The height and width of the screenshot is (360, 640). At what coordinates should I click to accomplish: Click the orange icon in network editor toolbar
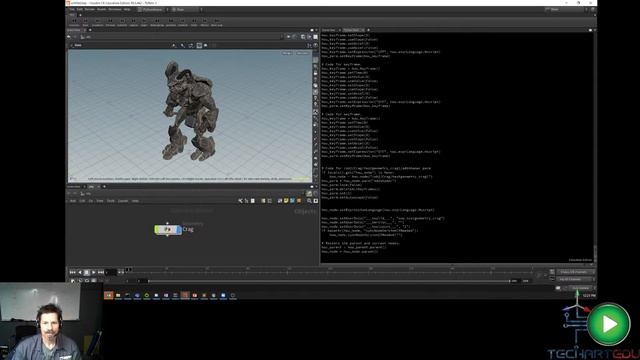point(299,201)
